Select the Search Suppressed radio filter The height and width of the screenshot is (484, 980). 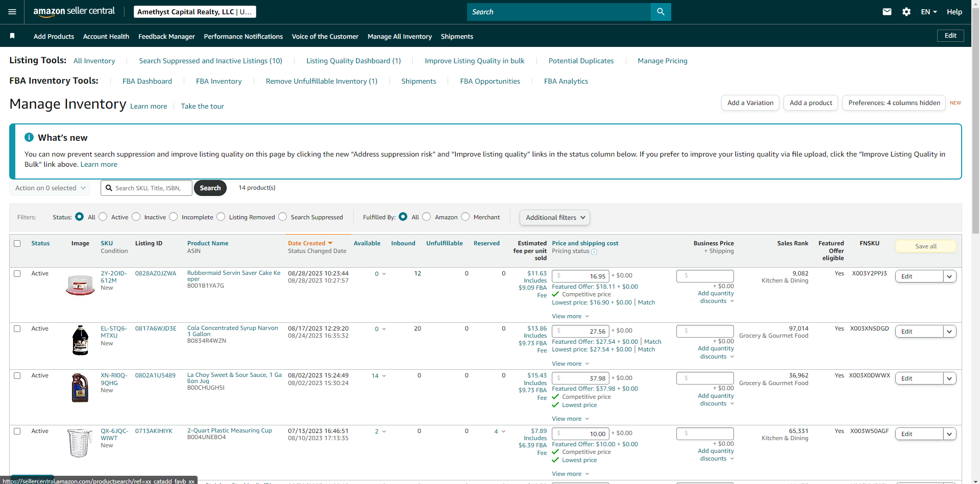tap(283, 217)
